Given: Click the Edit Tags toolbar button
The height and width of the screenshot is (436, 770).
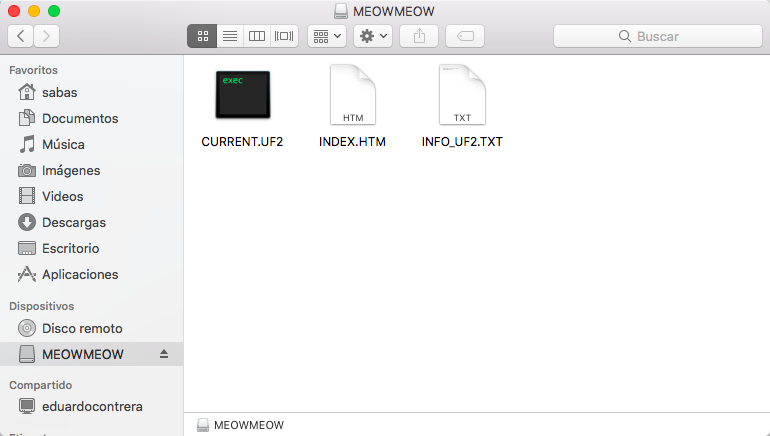Looking at the screenshot, I should (x=465, y=36).
